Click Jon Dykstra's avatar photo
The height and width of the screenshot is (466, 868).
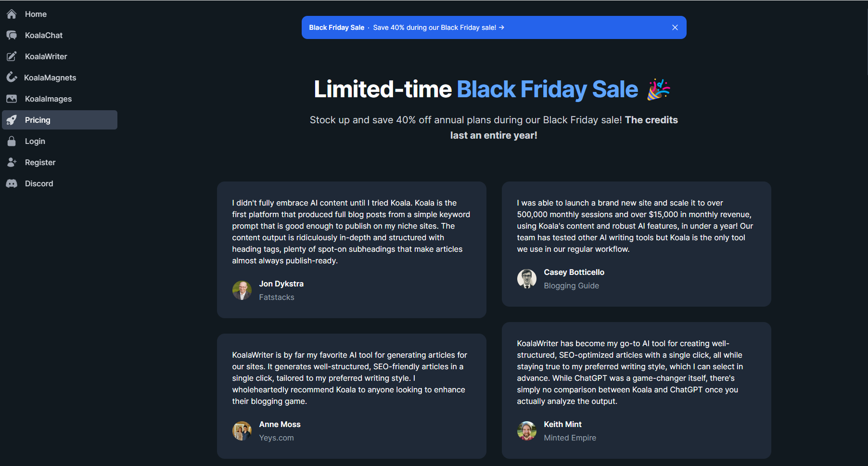(x=242, y=290)
